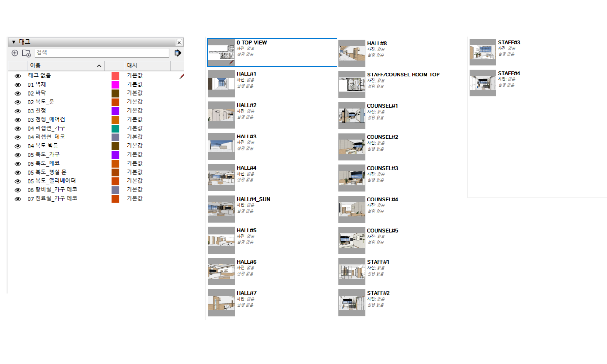Hide the 07 진료실_가구 데코 tag

(x=18, y=199)
